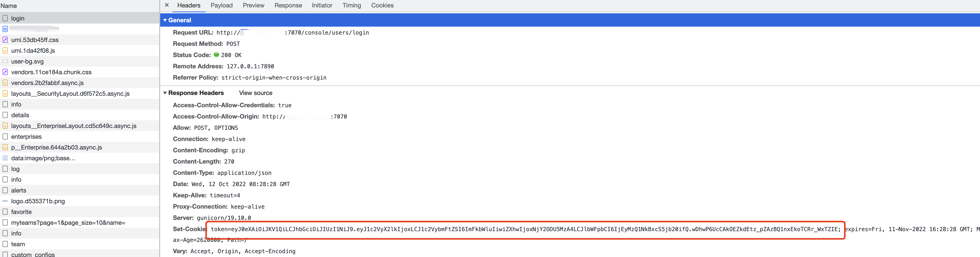
Task: Check the checkbox beside the login request
Action: point(5,18)
